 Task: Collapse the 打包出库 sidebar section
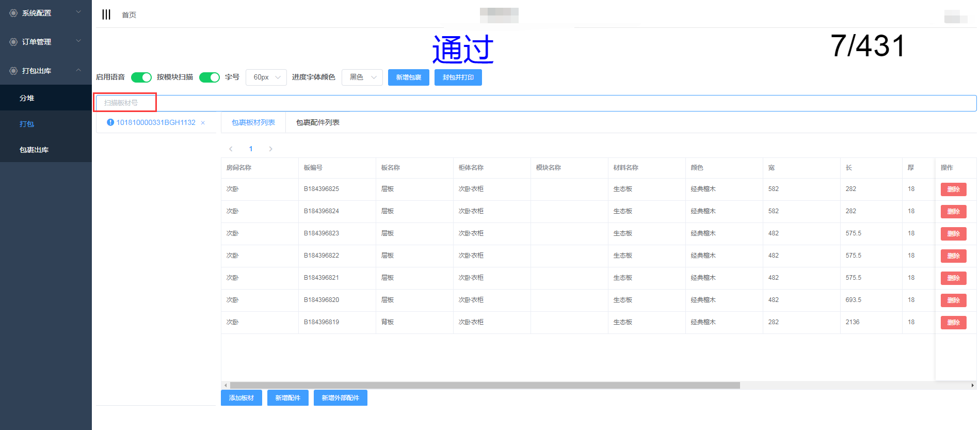click(78, 70)
